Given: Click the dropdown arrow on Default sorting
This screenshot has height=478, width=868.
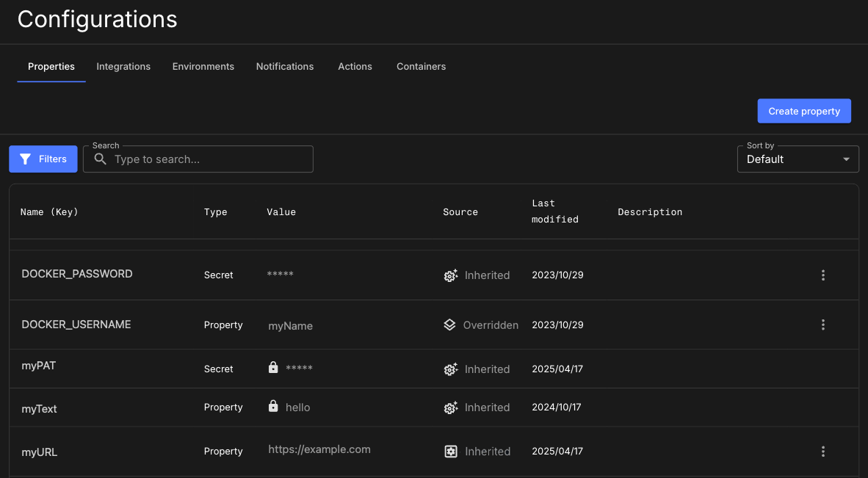Looking at the screenshot, I should [x=846, y=159].
